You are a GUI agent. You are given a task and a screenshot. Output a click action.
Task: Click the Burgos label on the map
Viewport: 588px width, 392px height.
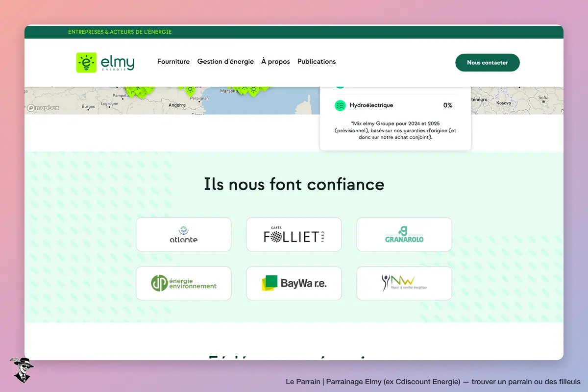pyautogui.click(x=88, y=106)
